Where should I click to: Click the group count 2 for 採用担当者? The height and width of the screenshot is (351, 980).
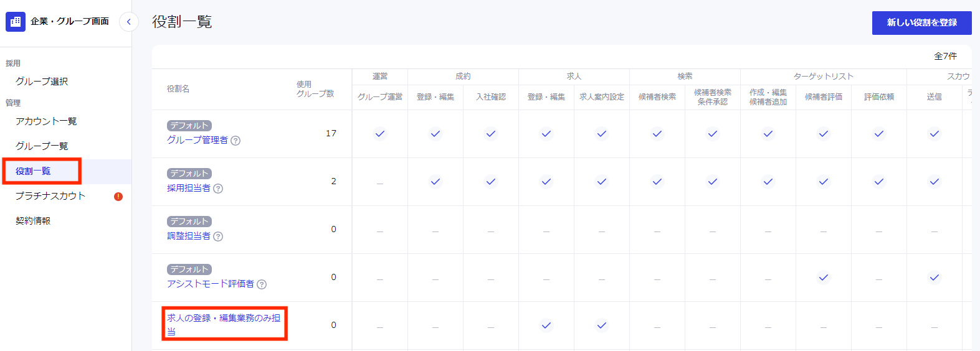pos(333,181)
